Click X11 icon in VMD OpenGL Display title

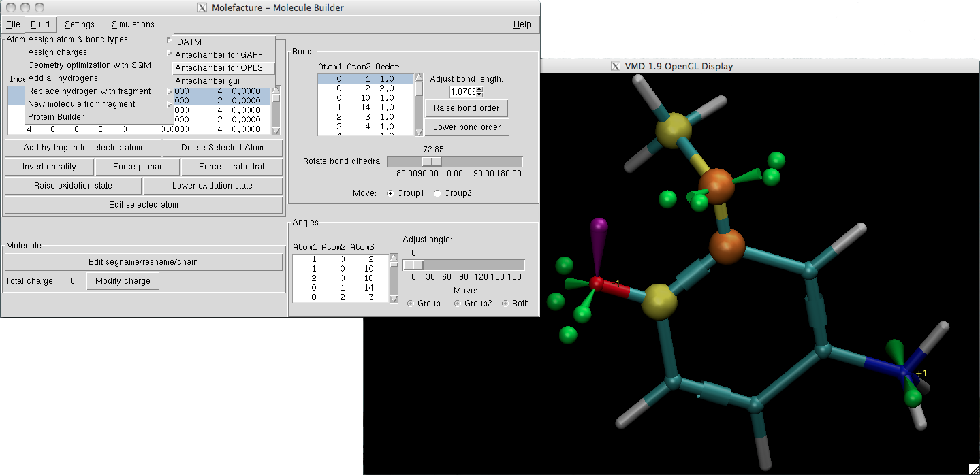point(616,66)
